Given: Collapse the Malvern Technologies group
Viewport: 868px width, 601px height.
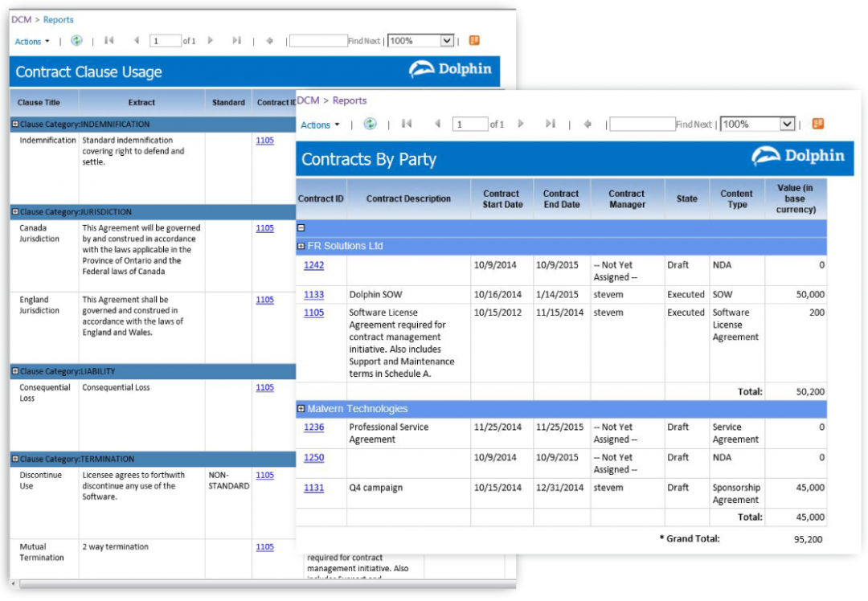Looking at the screenshot, I should click(301, 409).
